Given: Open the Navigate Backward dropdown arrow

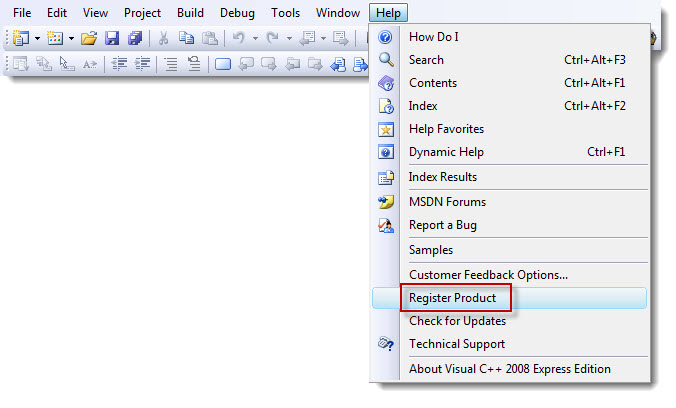Looking at the screenshot, I should click(x=323, y=38).
